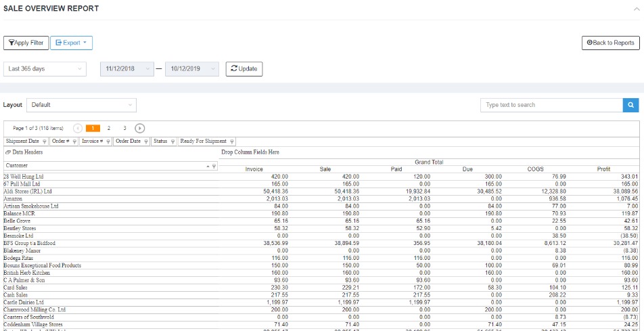Open filter icon on Status field
Viewport: 644px width, 331px height.
pyautogui.click(x=172, y=141)
